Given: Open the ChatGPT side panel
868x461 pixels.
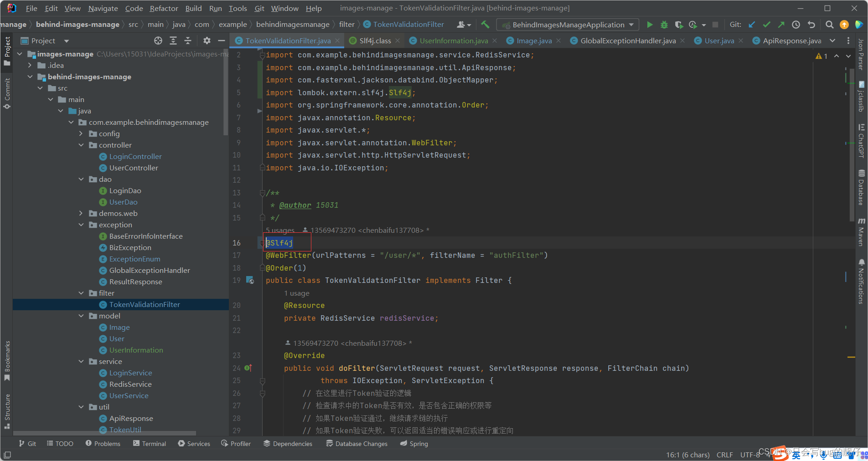Looking at the screenshot, I should (861, 141).
